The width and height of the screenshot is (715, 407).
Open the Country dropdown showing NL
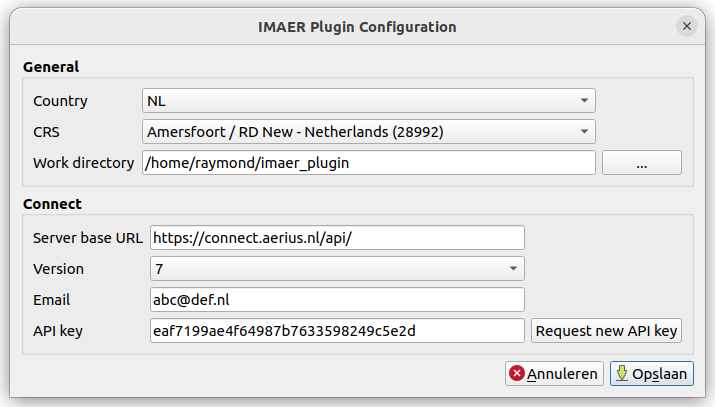click(368, 101)
